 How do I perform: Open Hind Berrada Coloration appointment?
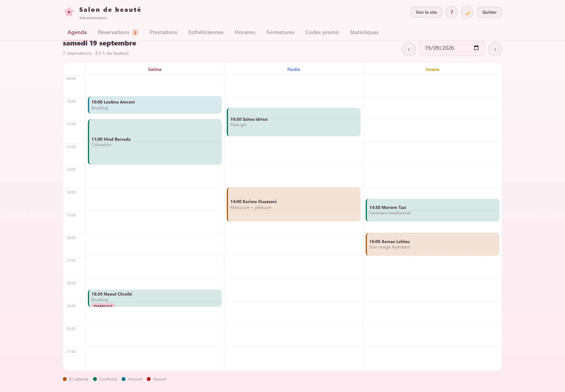pyautogui.click(x=155, y=142)
